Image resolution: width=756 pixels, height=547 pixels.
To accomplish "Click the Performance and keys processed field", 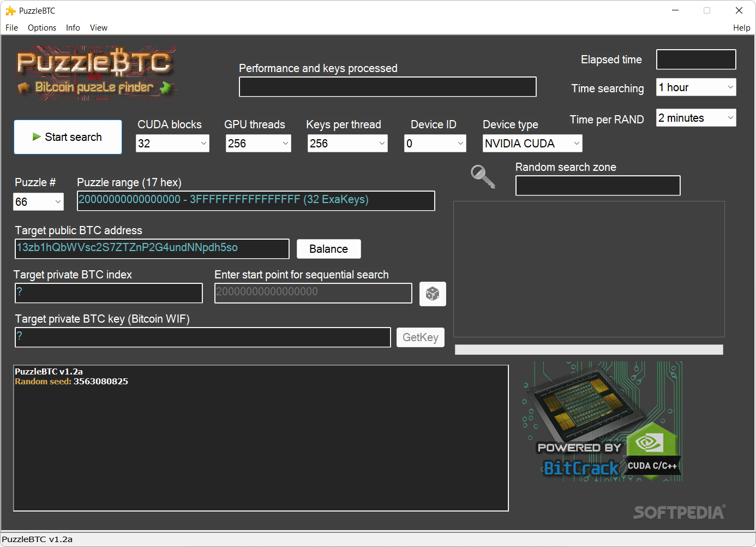I will (x=388, y=87).
